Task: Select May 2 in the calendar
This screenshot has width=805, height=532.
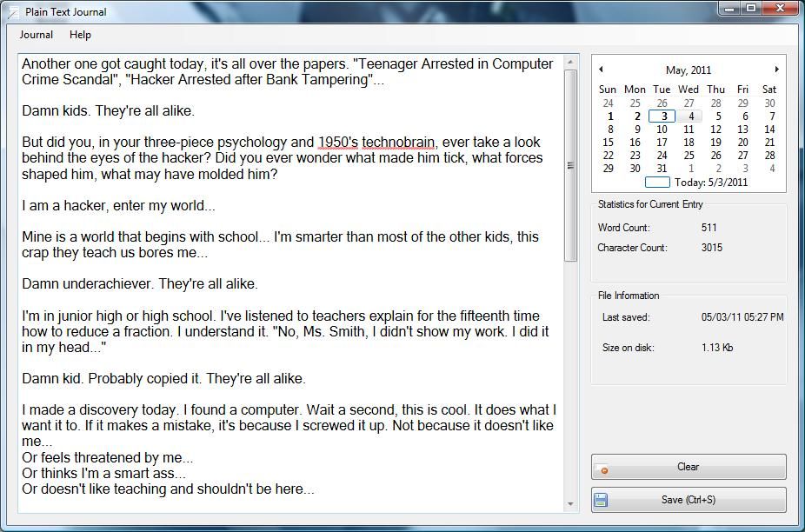Action: click(635, 116)
